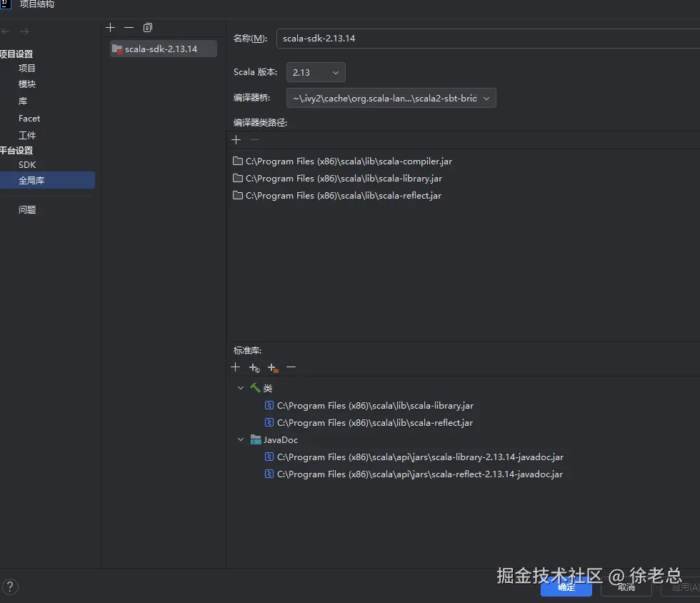Collapse the JavaDoc tree node
Image resolution: width=700 pixels, height=603 pixels.
[241, 439]
